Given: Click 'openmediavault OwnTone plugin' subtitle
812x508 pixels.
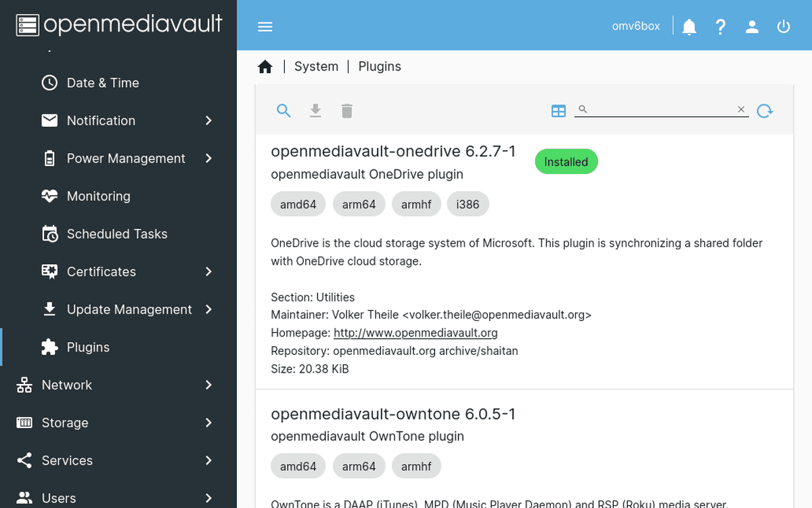Looking at the screenshot, I should [367, 436].
